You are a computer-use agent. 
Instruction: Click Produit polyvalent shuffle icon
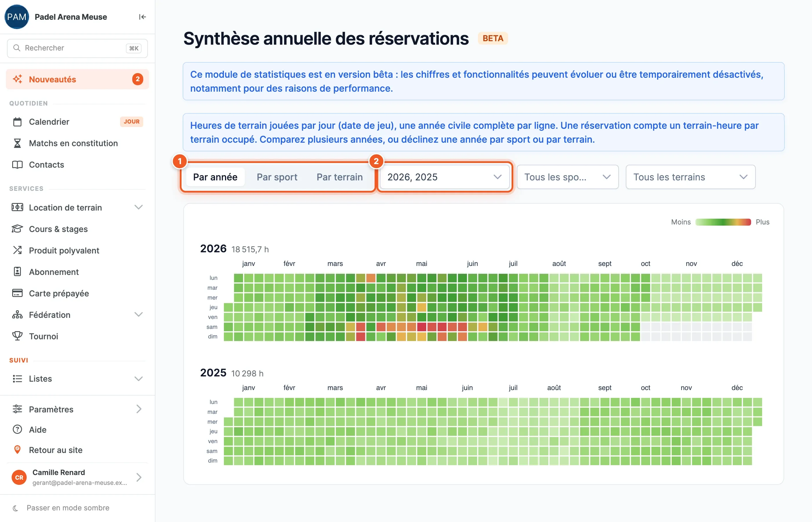[x=17, y=250]
